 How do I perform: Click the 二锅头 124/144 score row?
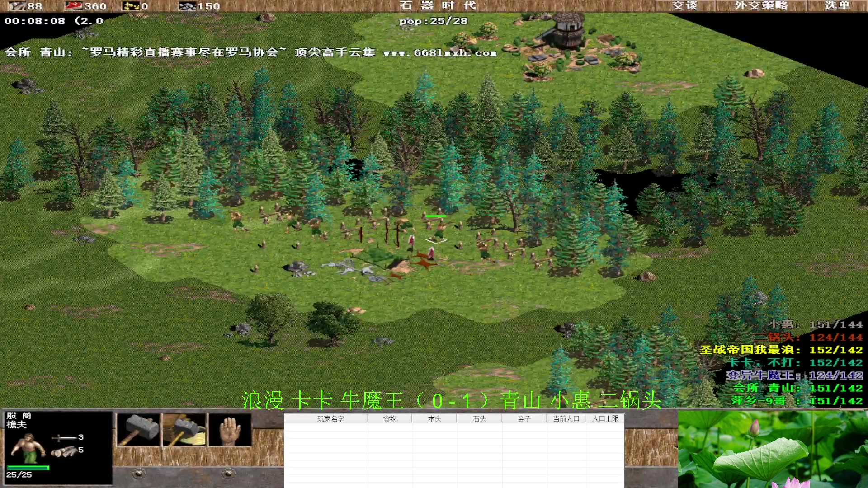808,337
